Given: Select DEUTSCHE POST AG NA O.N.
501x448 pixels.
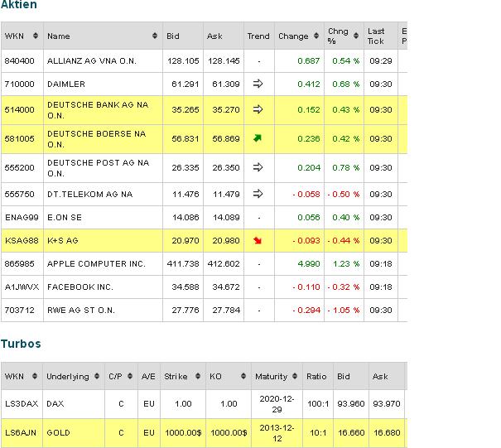Looking at the screenshot, I should (98, 168).
